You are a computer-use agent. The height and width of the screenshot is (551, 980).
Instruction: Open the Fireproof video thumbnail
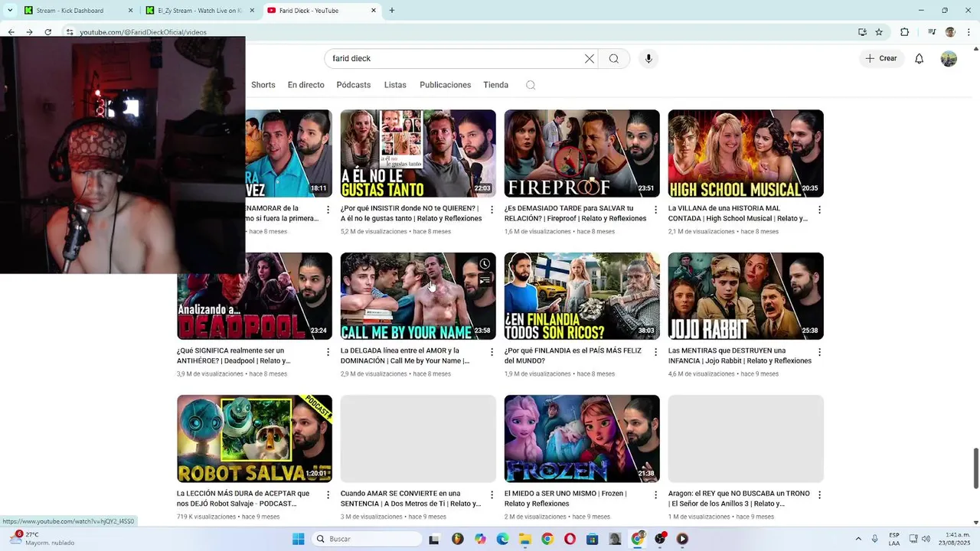[582, 153]
